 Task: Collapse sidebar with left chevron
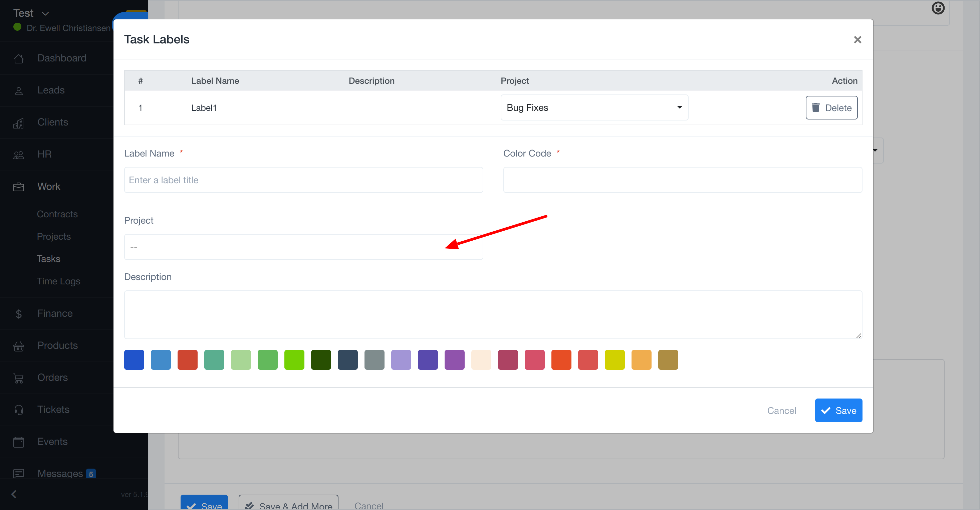click(14, 494)
